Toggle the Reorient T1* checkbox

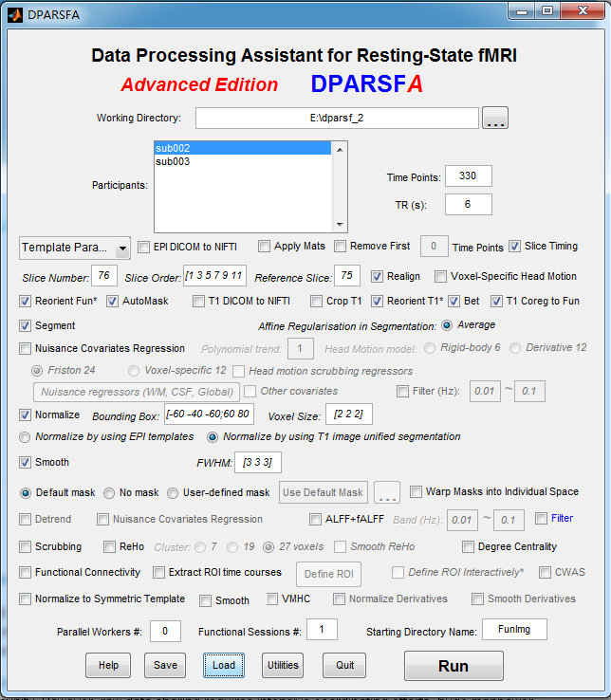pos(377,301)
